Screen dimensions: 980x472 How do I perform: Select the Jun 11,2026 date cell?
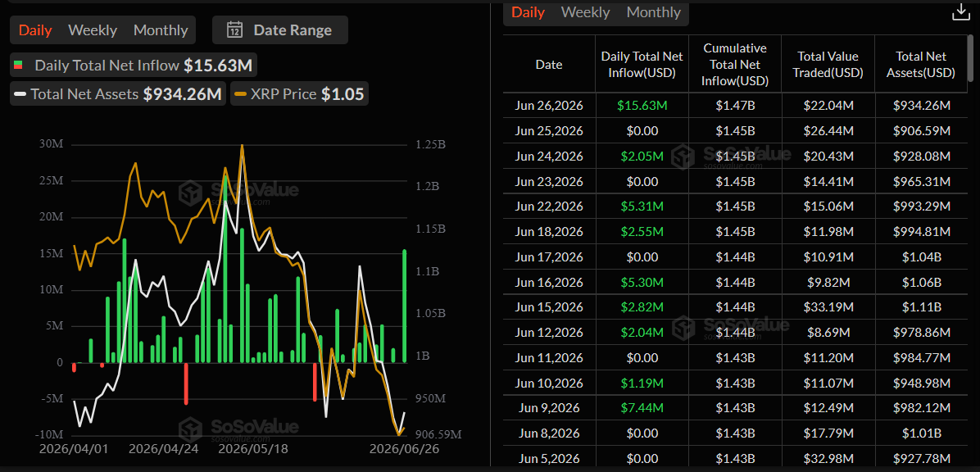(549, 358)
